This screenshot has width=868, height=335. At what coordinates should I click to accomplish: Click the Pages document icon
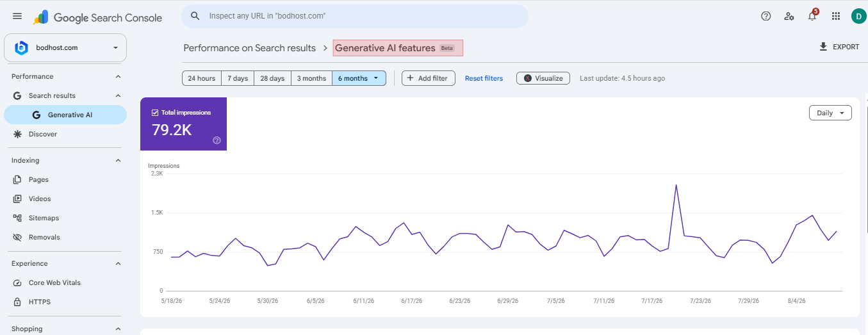pyautogui.click(x=17, y=179)
